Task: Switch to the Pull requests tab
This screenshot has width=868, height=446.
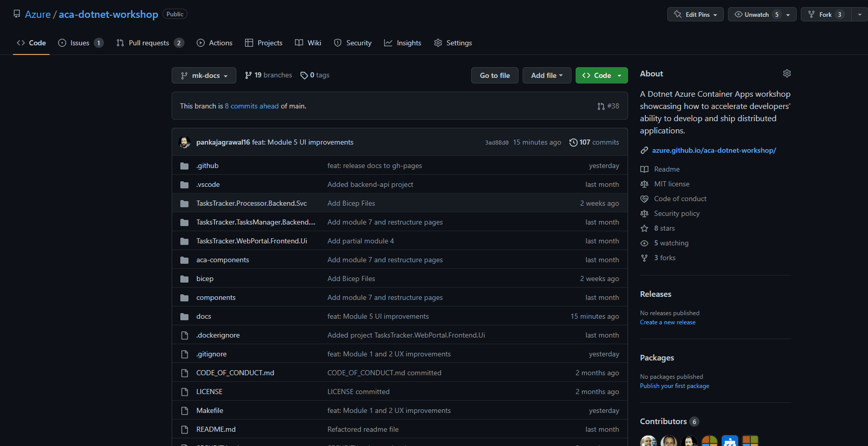Action: coord(149,43)
